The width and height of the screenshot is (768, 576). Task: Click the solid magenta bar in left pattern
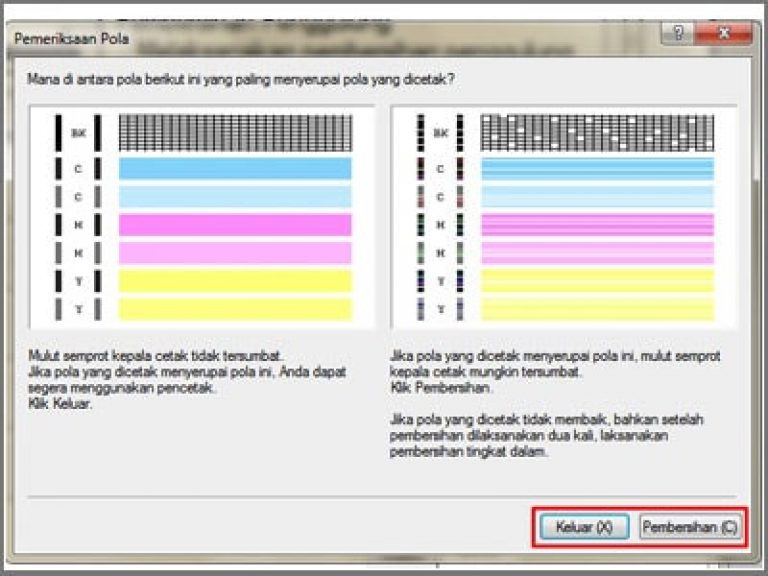[235, 225]
